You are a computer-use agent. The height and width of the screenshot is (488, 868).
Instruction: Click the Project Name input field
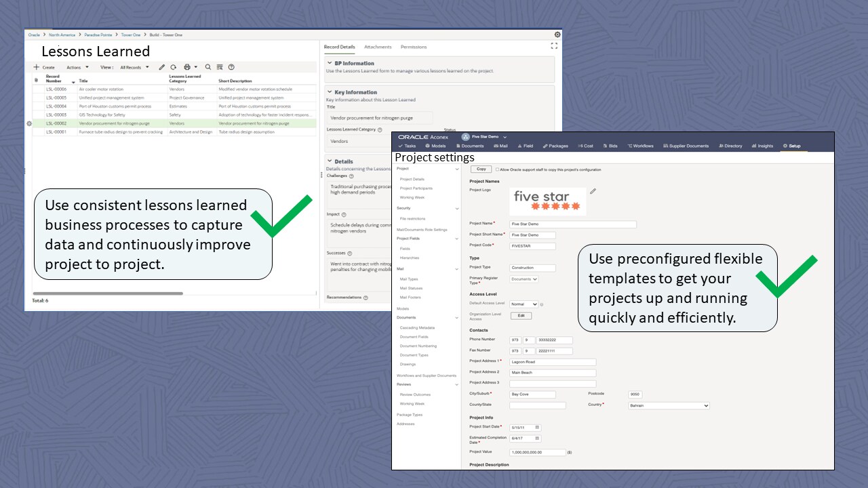[573, 224]
